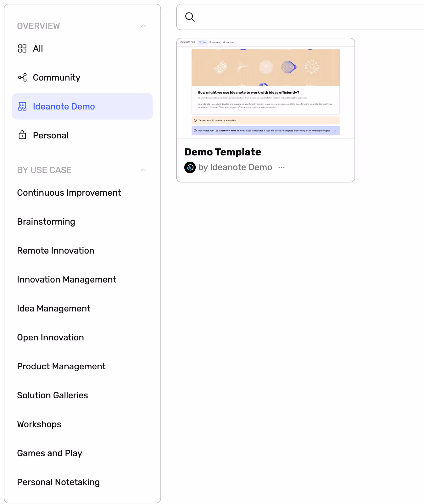
Task: Filter by Continuous Improvement use case
Action: pyautogui.click(x=69, y=193)
